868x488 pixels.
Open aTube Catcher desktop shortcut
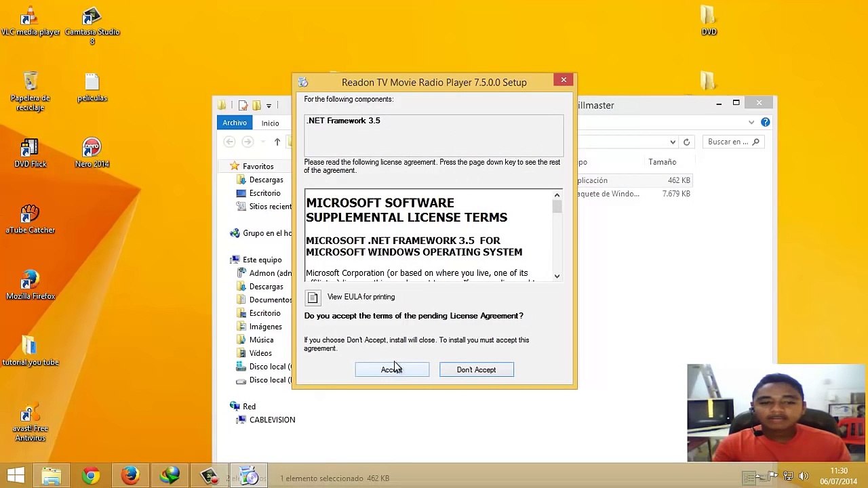(x=31, y=219)
